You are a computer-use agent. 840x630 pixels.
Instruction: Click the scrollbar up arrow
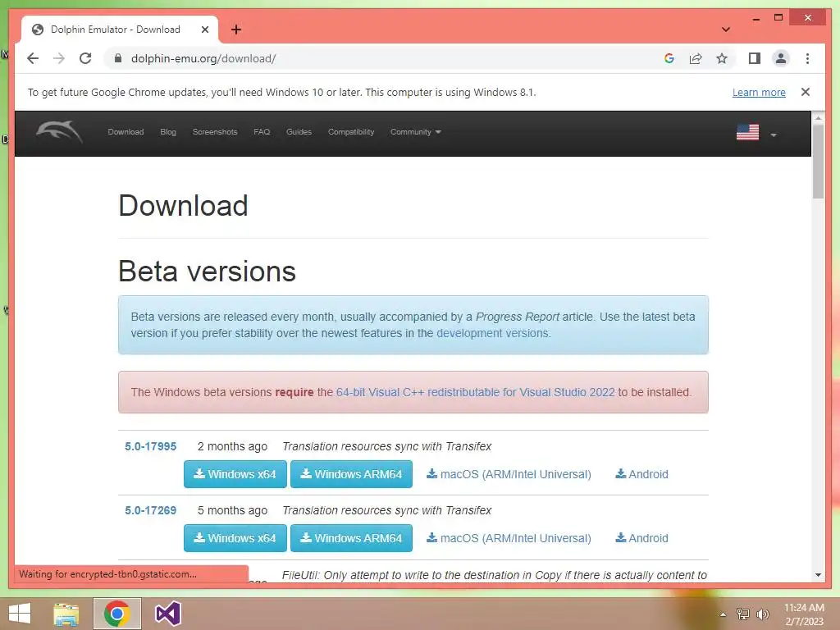818,117
